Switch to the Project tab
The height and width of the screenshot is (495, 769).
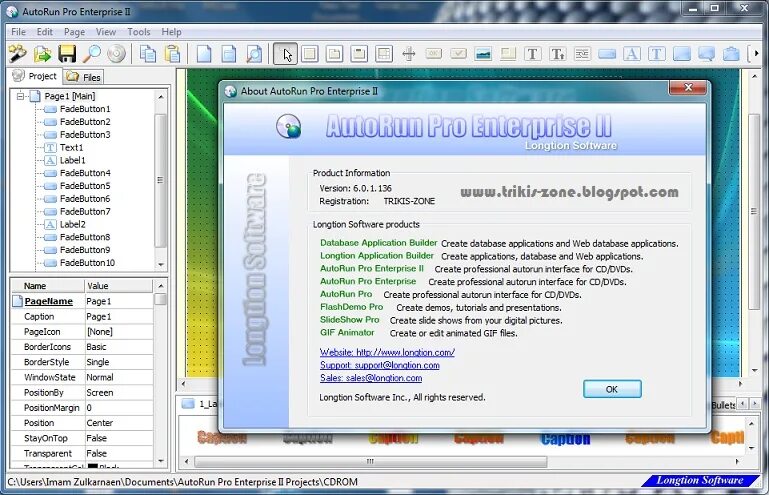tap(35, 76)
